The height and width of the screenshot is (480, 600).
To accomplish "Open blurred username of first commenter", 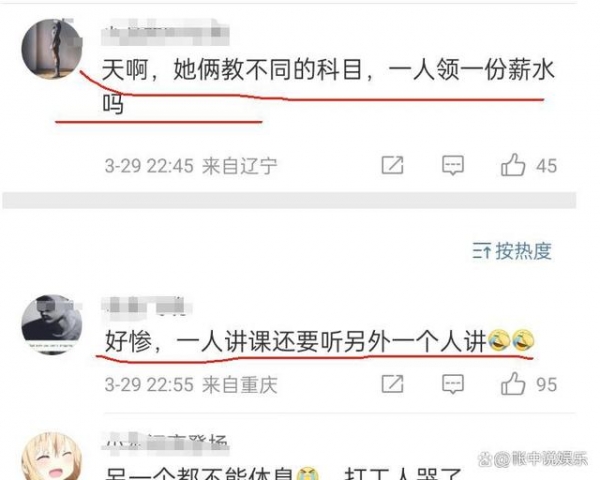I will coord(165,33).
